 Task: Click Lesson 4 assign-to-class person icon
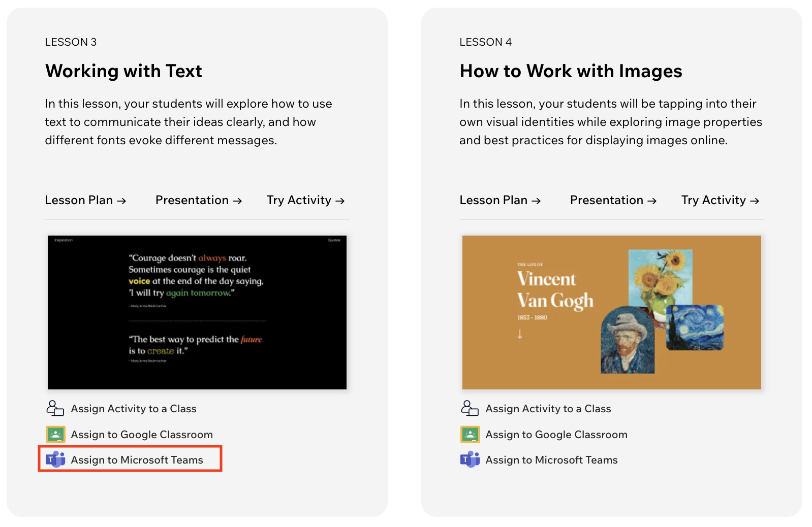(x=470, y=408)
